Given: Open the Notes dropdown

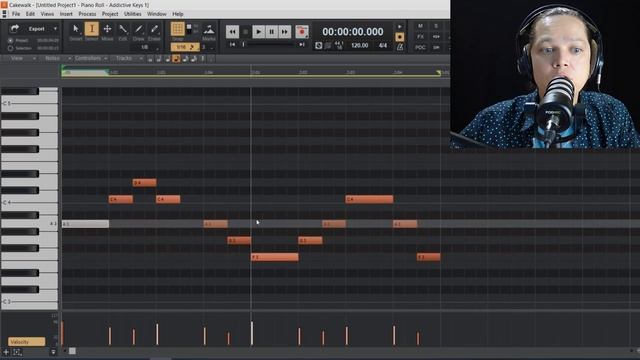Looking at the screenshot, I should tap(56, 58).
